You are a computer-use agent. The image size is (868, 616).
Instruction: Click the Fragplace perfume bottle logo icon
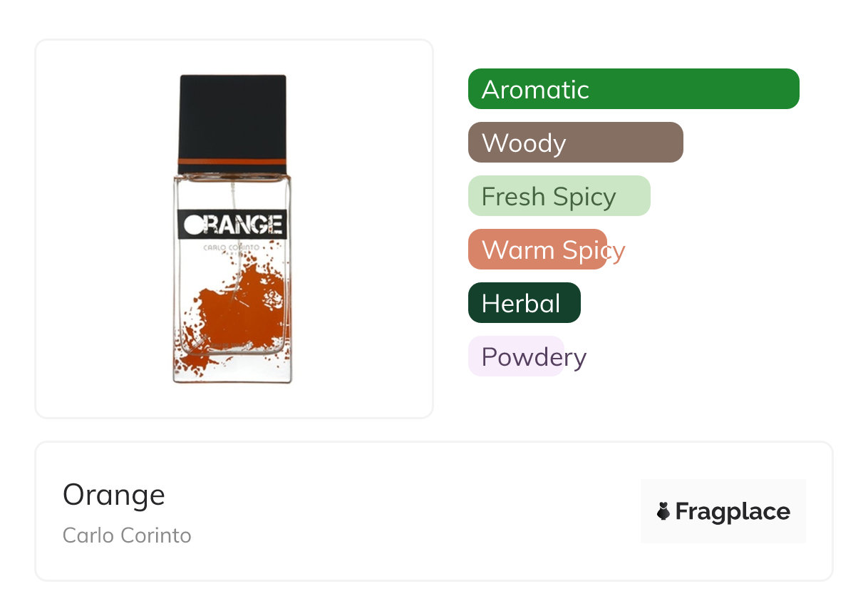click(x=663, y=511)
